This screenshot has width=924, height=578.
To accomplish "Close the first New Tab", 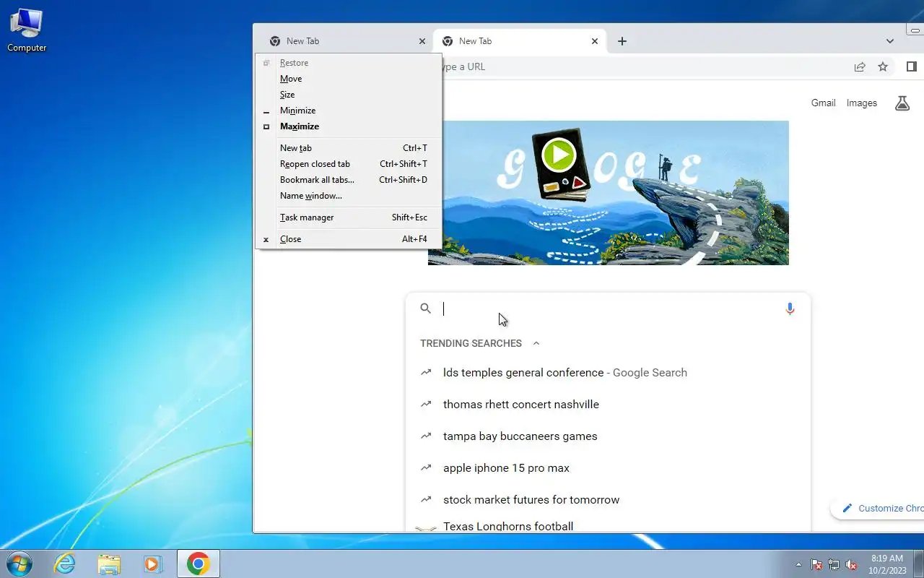I will coord(422,41).
